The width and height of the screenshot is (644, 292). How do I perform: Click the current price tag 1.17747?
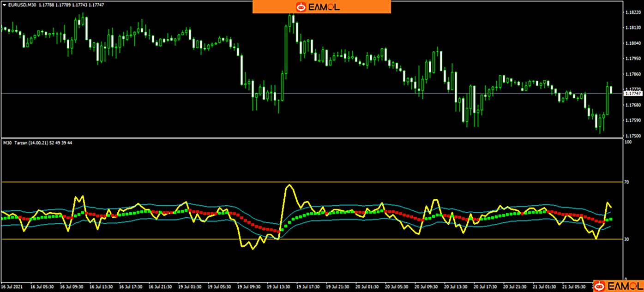coord(632,94)
